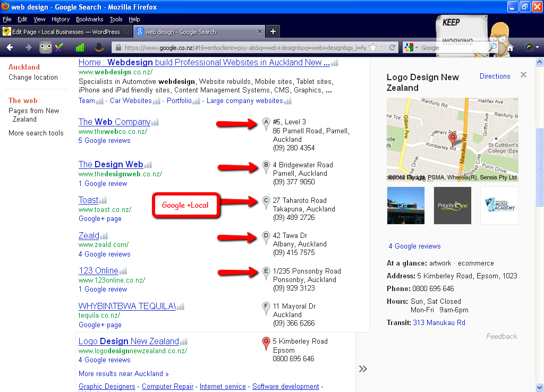
Task: Open the Tools menu
Action: point(116,19)
